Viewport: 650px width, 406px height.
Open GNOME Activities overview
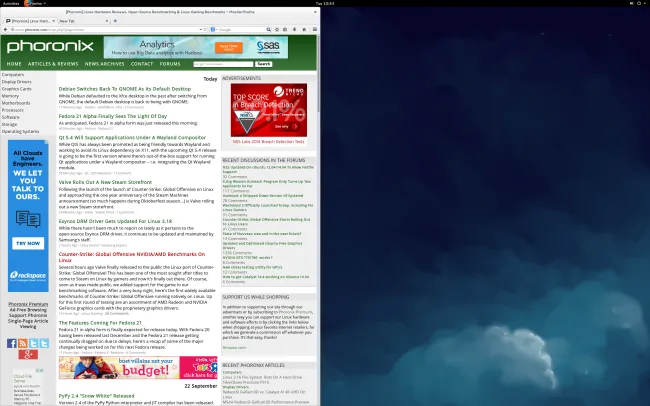14,4
